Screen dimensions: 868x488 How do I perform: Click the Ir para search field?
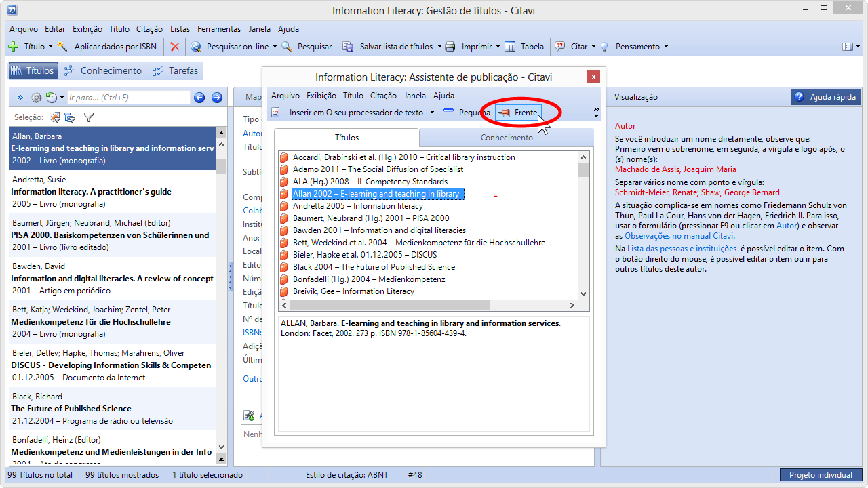128,98
